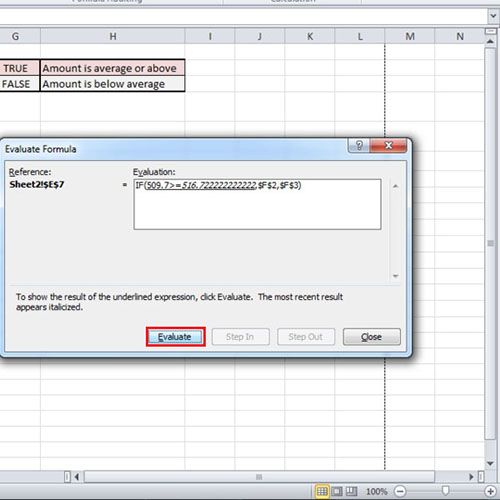Image resolution: width=500 pixels, height=500 pixels.
Task: Click the reference text Sheet2!$E$7
Action: (37, 184)
